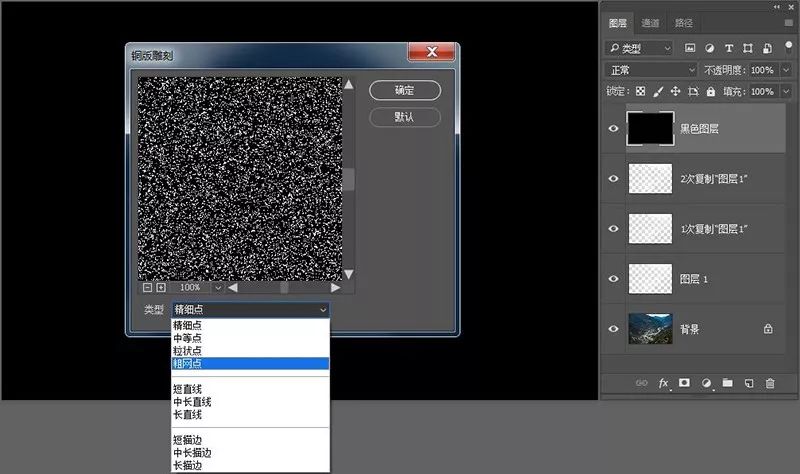Viewport: 800px width, 474px height.
Task: Select 短直线 from the type list
Action: click(251, 389)
